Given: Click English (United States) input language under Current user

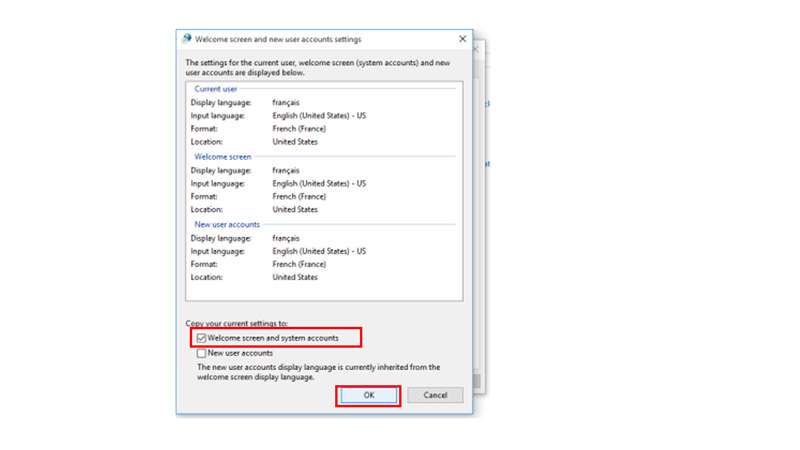Looking at the screenshot, I should 319,116.
